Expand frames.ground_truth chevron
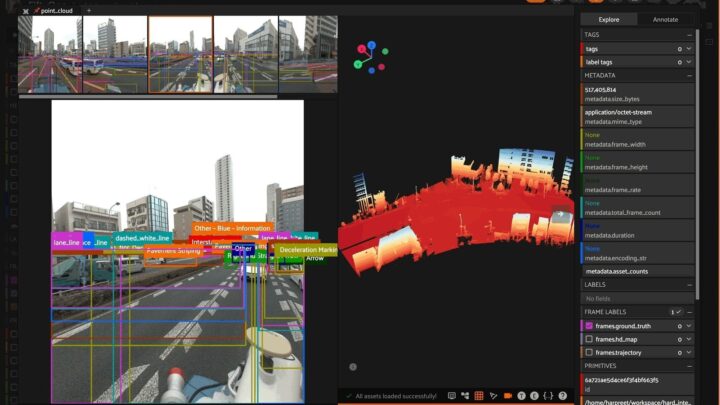This screenshot has width=720, height=405. (x=689, y=326)
